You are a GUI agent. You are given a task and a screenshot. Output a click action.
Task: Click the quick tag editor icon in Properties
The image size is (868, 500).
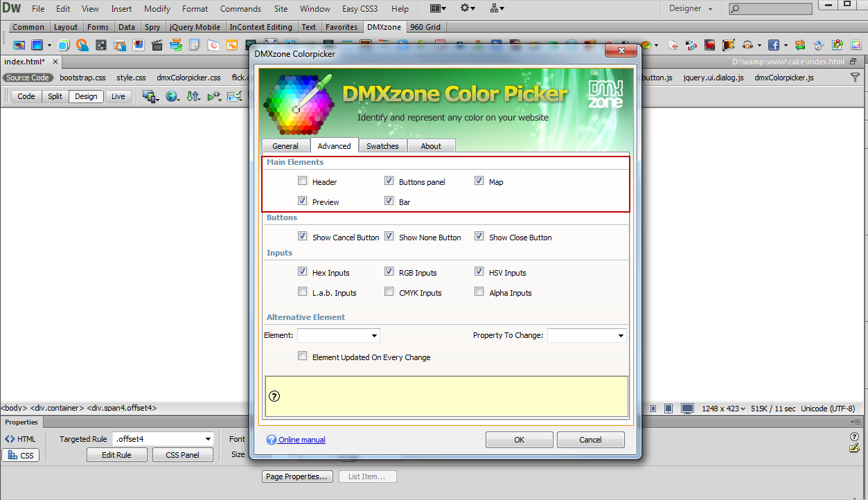click(x=854, y=449)
